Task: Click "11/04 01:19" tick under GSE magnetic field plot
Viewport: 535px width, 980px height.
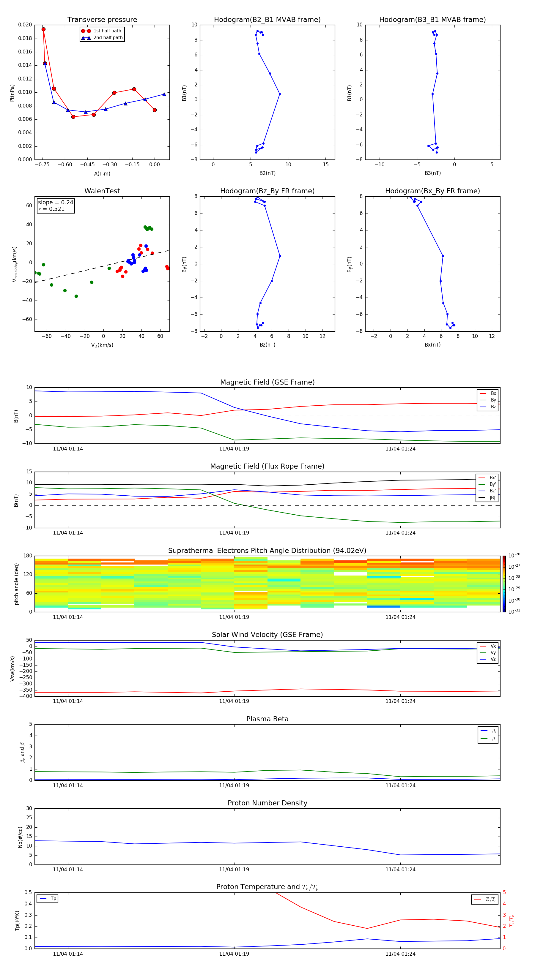Action: tap(234, 449)
